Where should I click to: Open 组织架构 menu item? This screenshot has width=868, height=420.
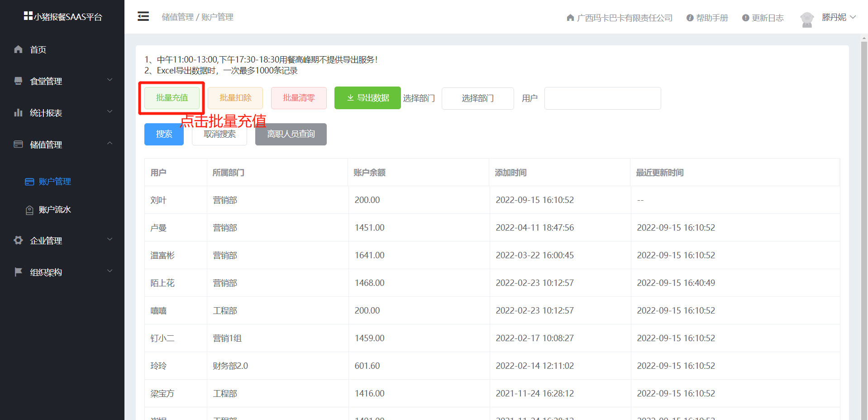tap(46, 273)
